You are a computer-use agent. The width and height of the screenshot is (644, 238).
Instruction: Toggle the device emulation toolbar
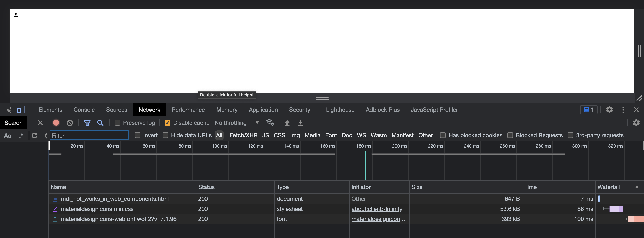pyautogui.click(x=21, y=110)
